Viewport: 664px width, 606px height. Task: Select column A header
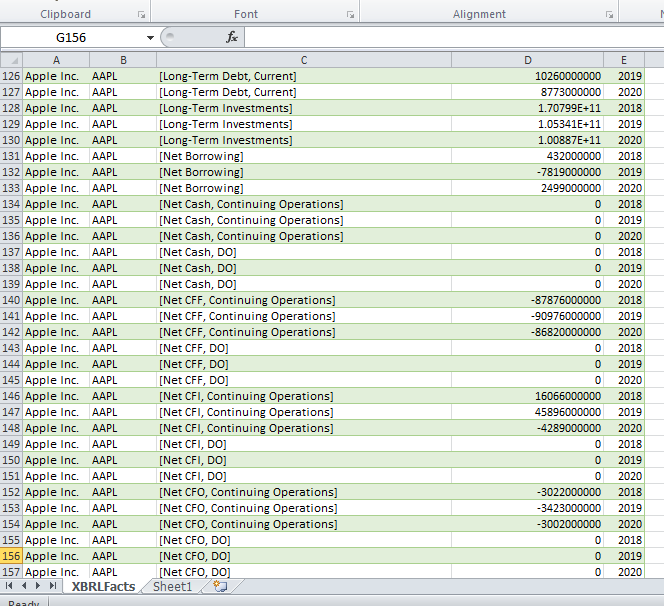[x=56, y=60]
